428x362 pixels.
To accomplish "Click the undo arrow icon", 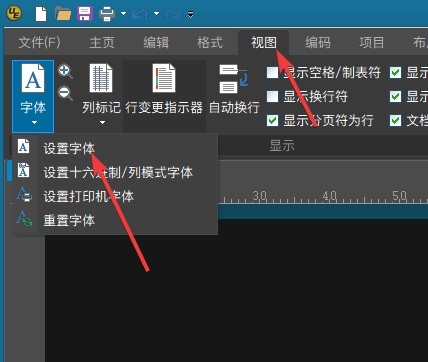I will (x=140, y=14).
